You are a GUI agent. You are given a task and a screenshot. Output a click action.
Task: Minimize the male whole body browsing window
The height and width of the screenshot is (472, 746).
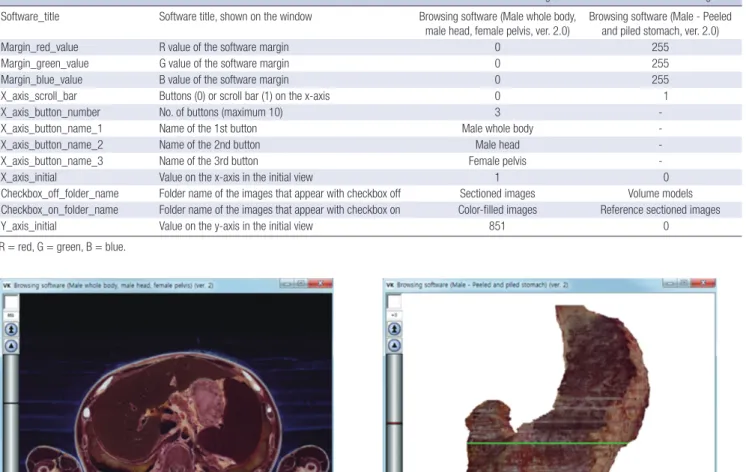click(286, 284)
